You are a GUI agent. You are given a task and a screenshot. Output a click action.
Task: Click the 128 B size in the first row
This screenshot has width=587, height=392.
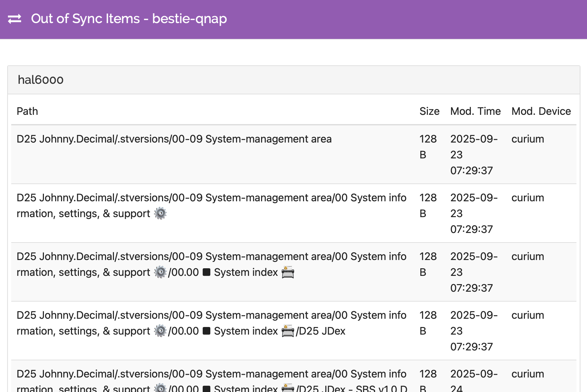(x=428, y=147)
